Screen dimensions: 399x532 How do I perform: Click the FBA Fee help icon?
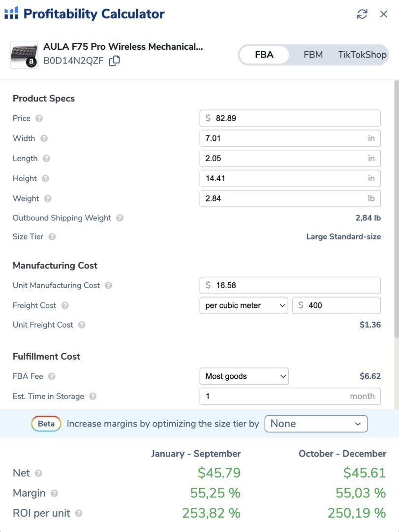tap(52, 376)
